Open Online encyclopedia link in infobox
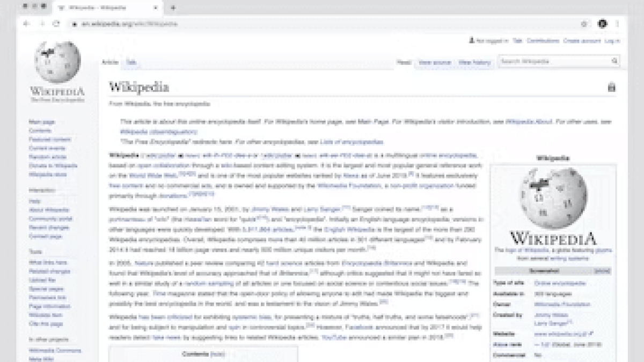 [x=560, y=283]
